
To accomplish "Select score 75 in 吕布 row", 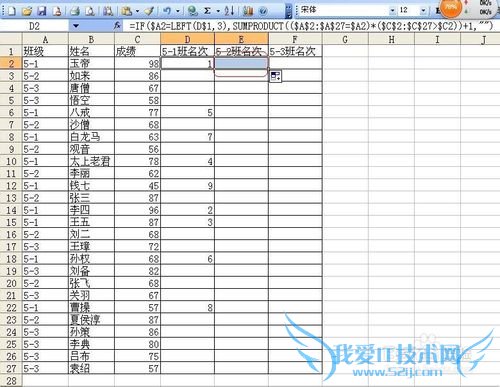I will [137, 356].
